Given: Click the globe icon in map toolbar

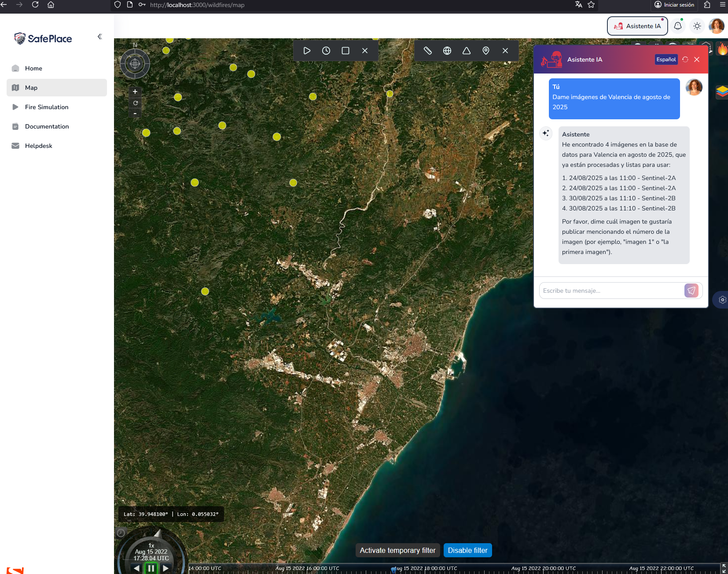Looking at the screenshot, I should (x=447, y=51).
